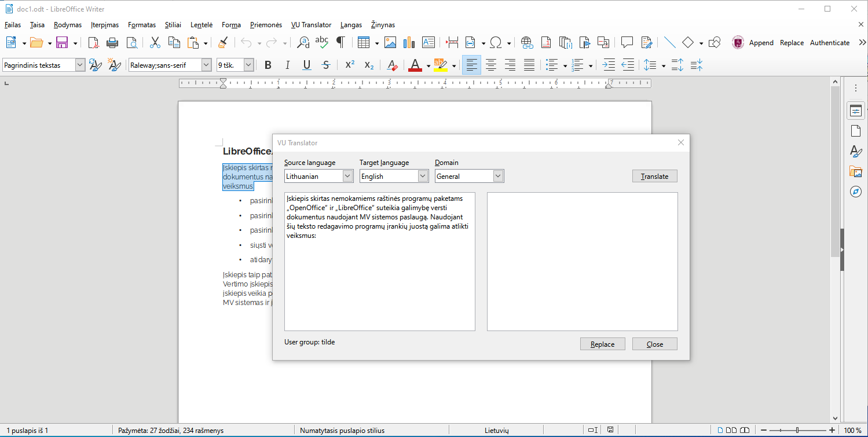Screen dimensions: 868x437
Task: Toggle Underline formatting
Action: 307,65
